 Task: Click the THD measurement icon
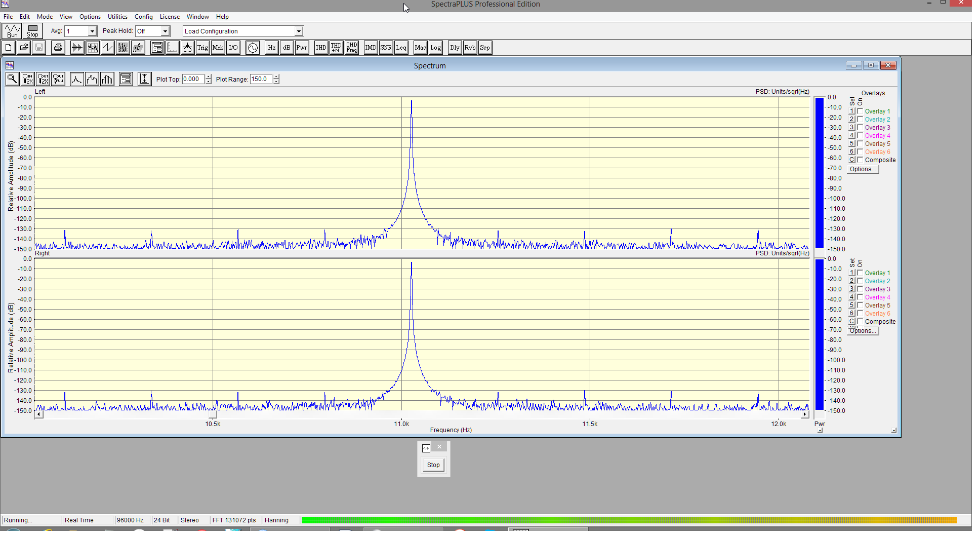321,48
